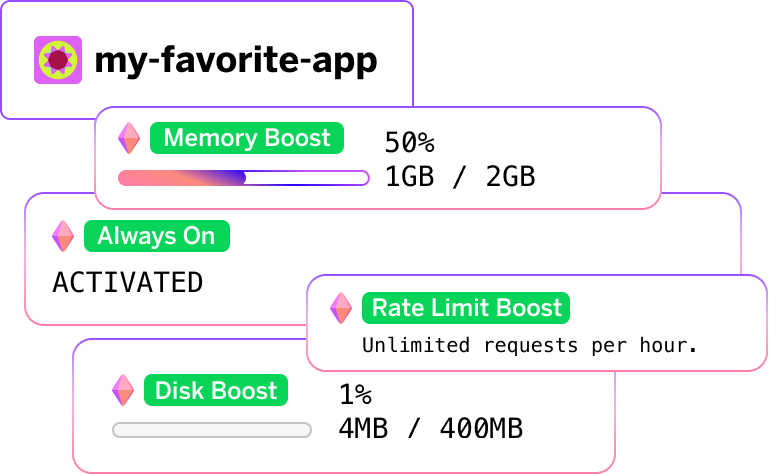
Task: Select the Rate Limit Boost green badge
Action: (x=466, y=308)
